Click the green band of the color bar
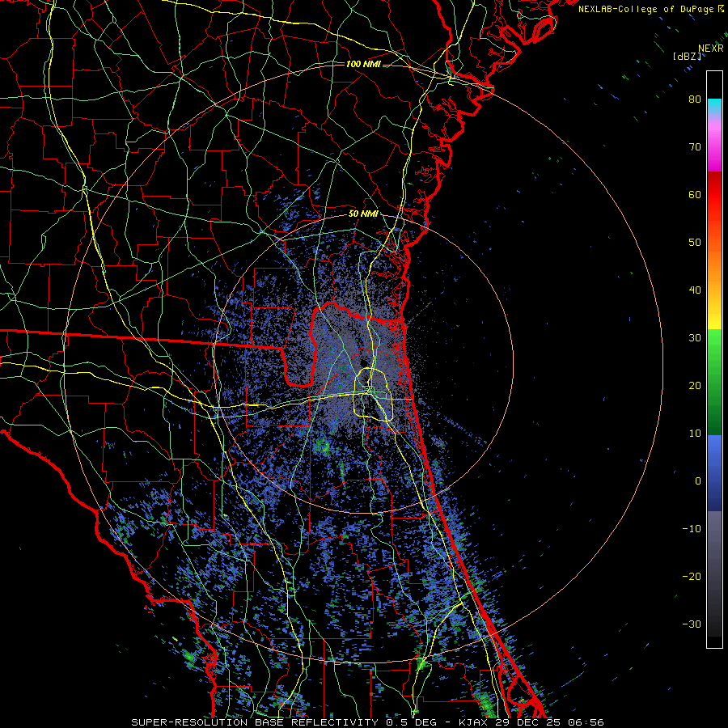Image resolution: width=728 pixels, height=728 pixels. pyautogui.click(x=714, y=382)
